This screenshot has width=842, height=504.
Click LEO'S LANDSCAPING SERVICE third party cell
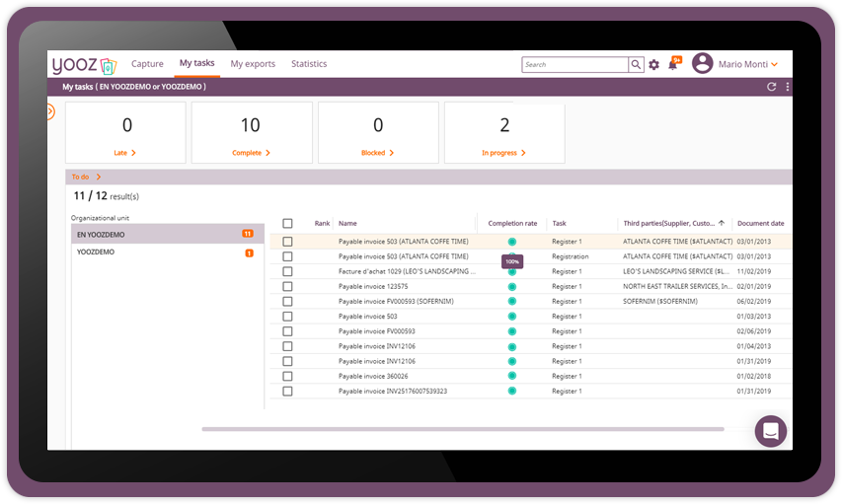pos(675,271)
